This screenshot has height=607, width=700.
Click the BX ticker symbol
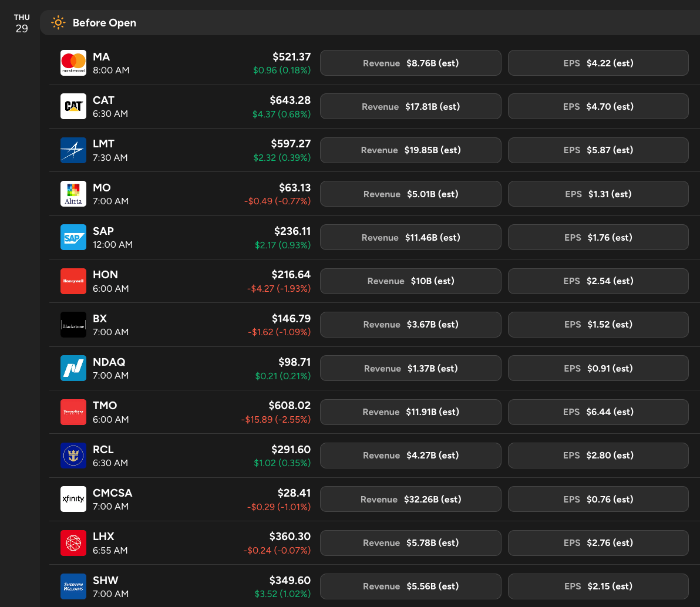[x=100, y=318]
